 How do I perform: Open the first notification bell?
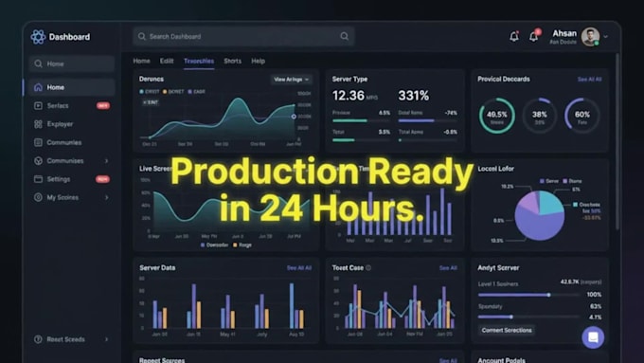pyautogui.click(x=514, y=37)
